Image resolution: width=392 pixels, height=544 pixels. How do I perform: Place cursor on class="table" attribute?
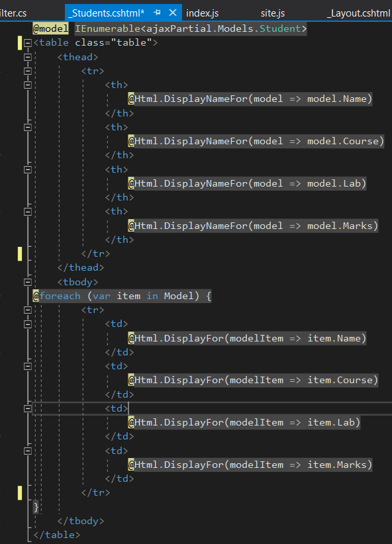(113, 42)
